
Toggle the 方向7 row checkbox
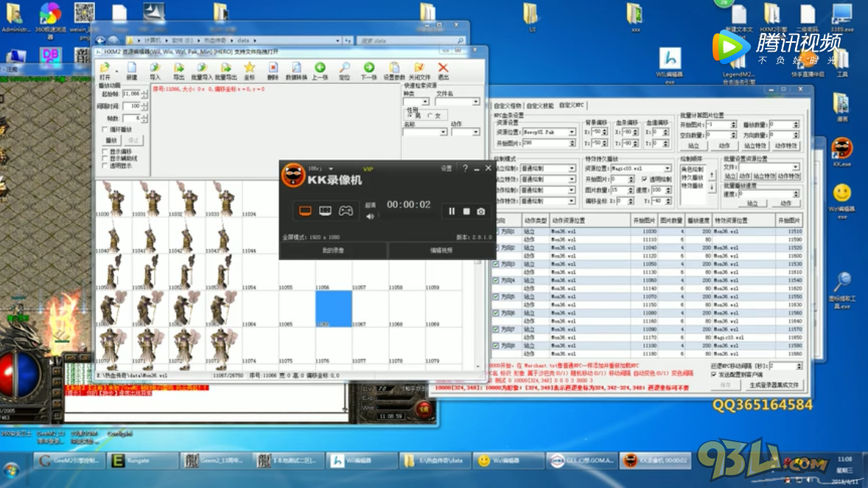coord(496,330)
